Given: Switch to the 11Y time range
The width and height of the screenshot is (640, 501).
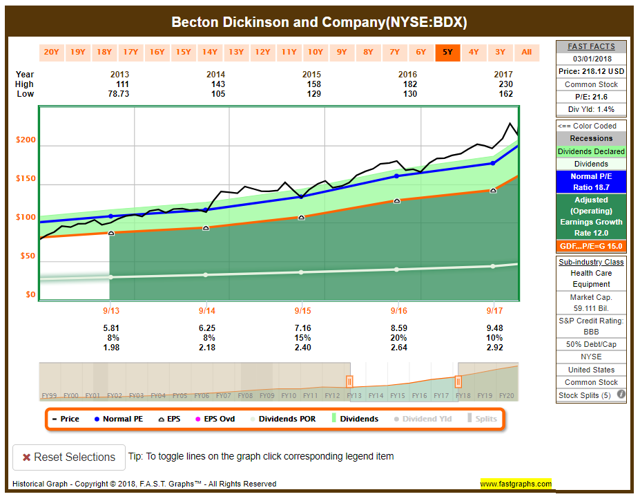Looking at the screenshot, I should 289,53.
